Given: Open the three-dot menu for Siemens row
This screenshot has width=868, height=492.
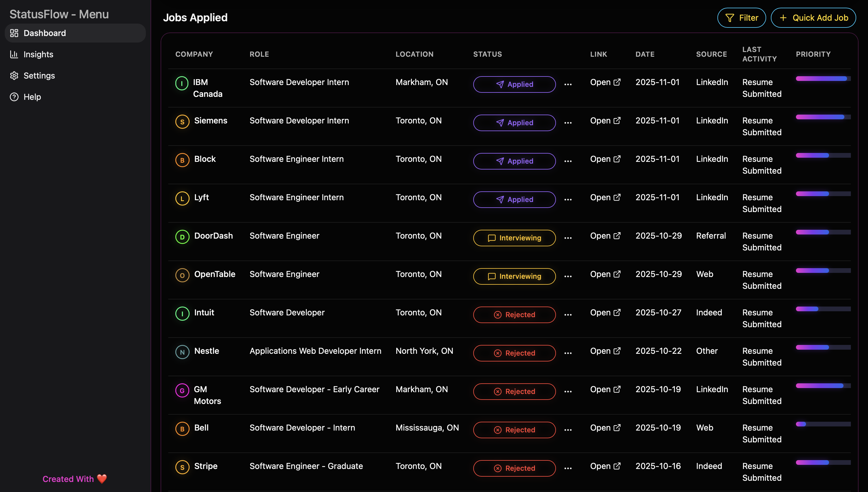Looking at the screenshot, I should (x=568, y=123).
